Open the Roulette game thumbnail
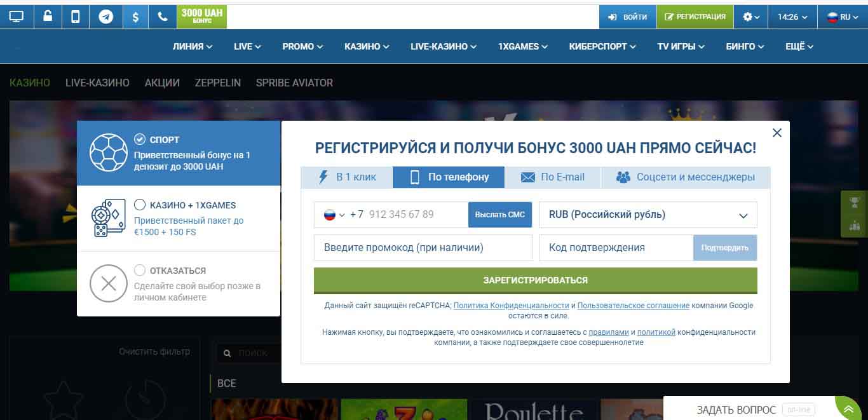Viewport: 868px width, 420px height. point(534,410)
